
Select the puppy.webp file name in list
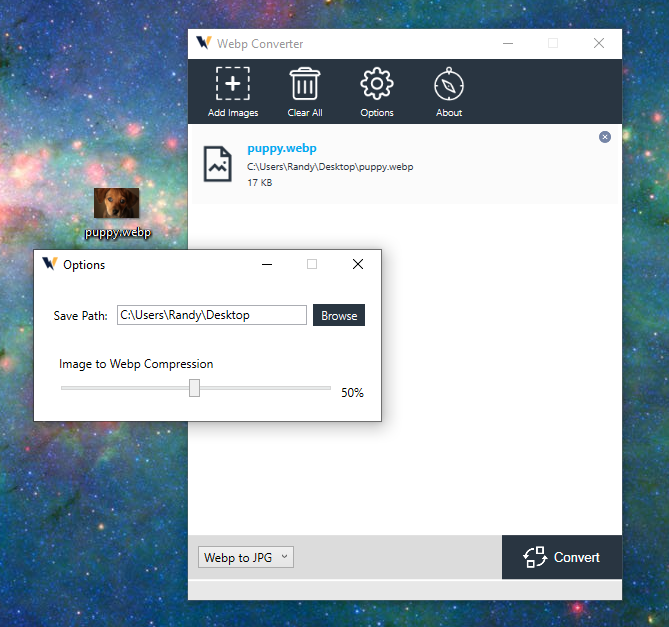(282, 148)
